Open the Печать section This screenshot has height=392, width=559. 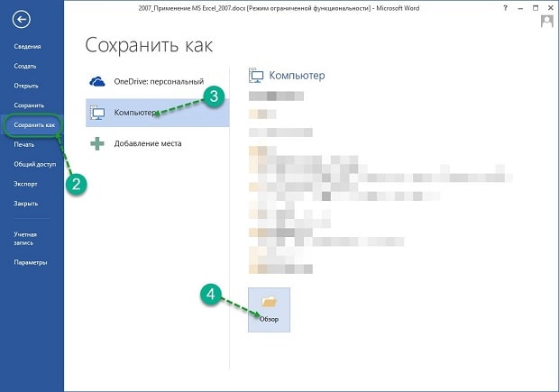coord(23,144)
